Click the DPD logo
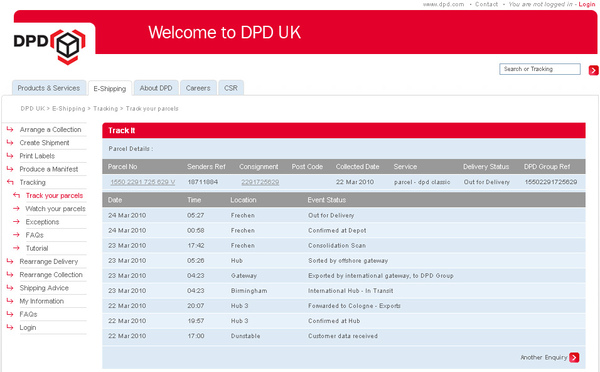600x372 pixels. point(49,46)
